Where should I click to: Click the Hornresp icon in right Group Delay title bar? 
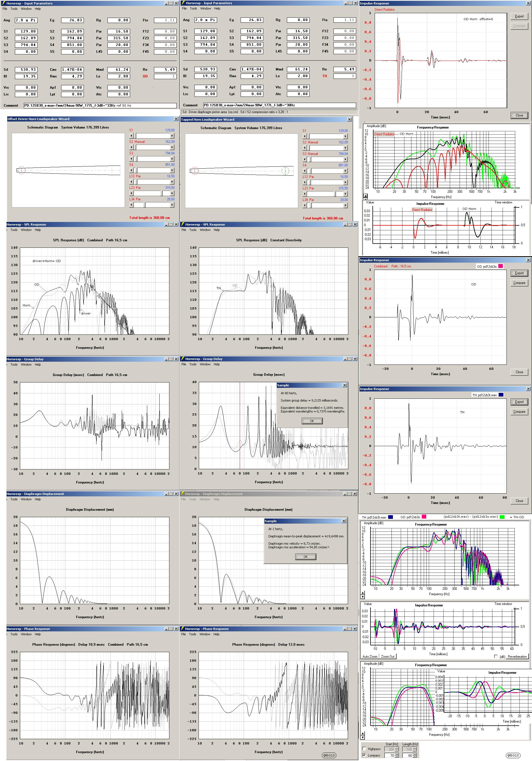click(x=183, y=359)
